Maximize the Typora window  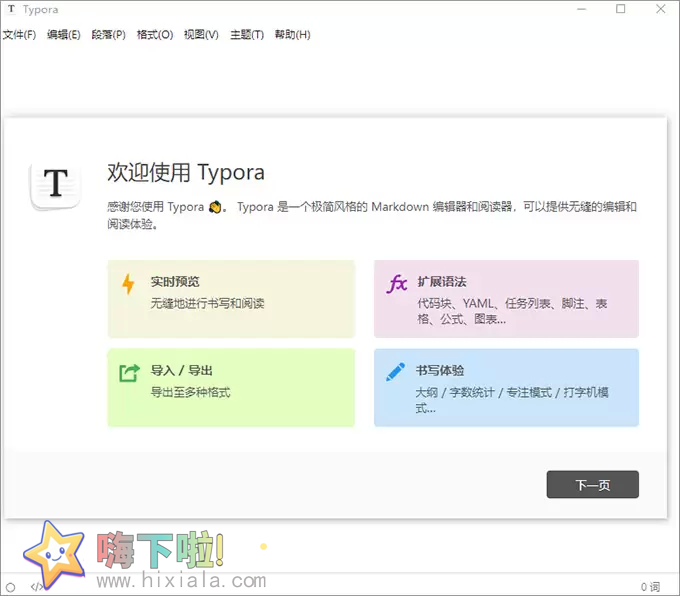point(621,9)
